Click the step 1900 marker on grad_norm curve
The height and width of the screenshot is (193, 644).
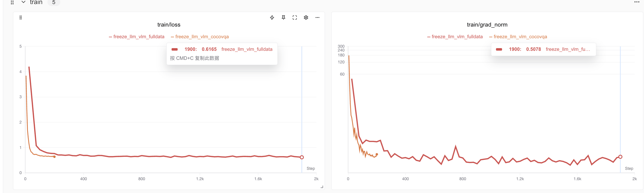620,157
